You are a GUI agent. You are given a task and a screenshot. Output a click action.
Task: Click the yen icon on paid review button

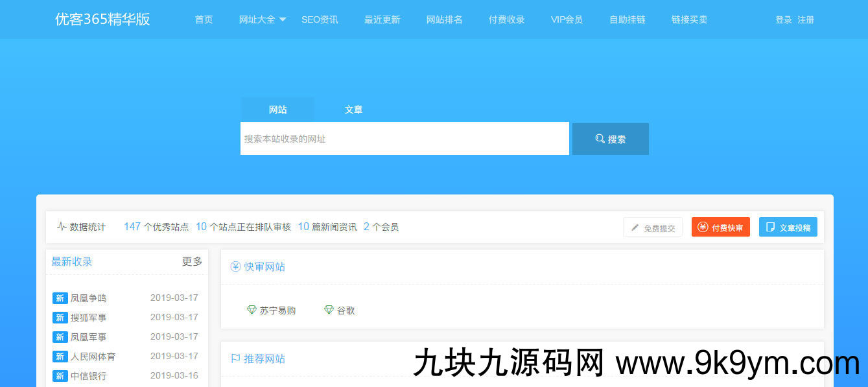click(x=703, y=227)
